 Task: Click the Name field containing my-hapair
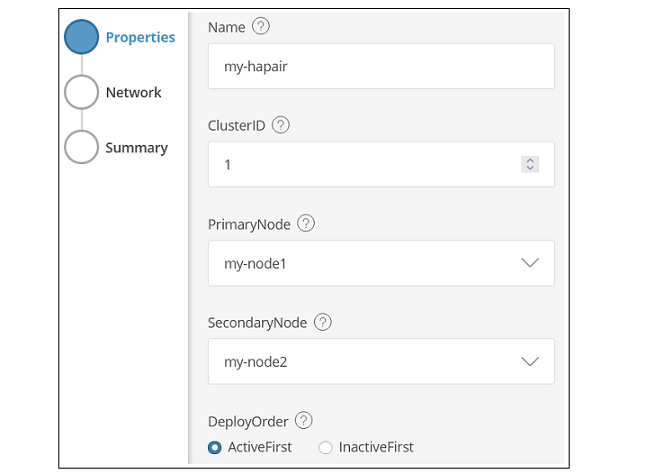tap(381, 66)
